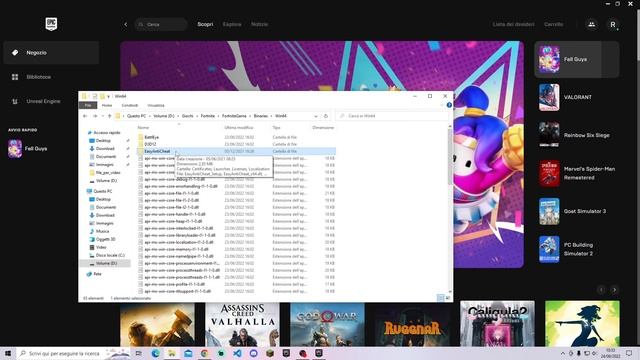The image size is (640, 360).
Task: Open the file_per_video quick access folder
Action: point(108,173)
